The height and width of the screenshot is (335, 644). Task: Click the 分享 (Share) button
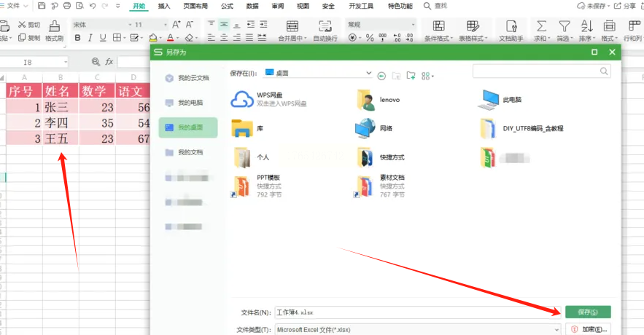625,6
